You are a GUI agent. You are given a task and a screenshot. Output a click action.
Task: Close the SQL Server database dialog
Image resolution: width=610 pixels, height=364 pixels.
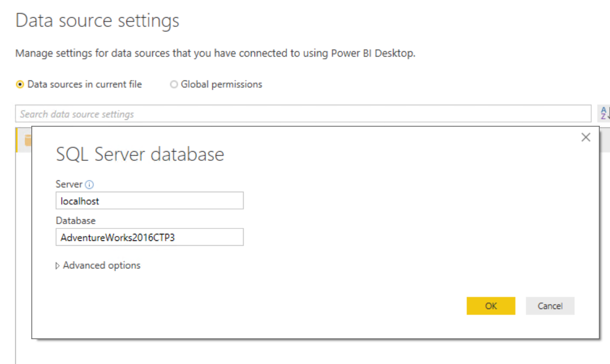pyautogui.click(x=586, y=138)
